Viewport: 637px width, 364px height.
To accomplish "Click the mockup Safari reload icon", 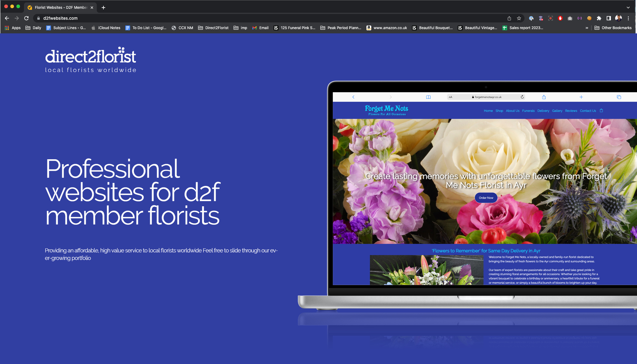I will coord(522,97).
